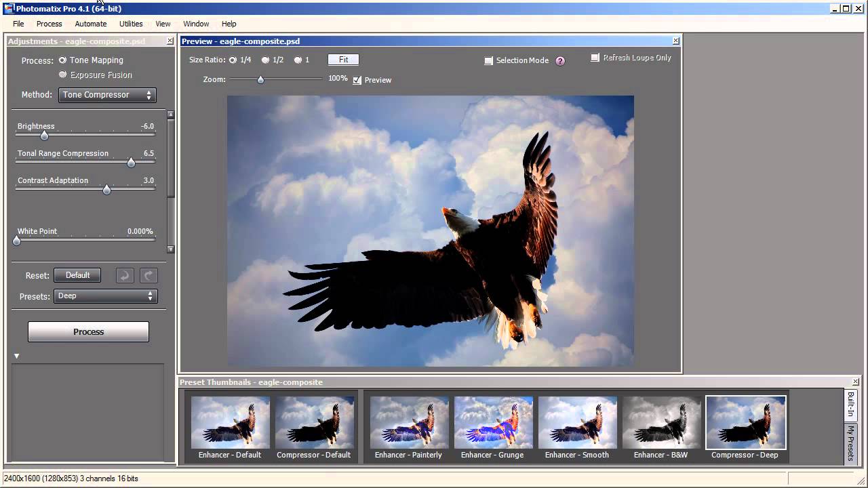Select the Exposure Fusion process option
868x488 pixels.
(x=63, y=75)
